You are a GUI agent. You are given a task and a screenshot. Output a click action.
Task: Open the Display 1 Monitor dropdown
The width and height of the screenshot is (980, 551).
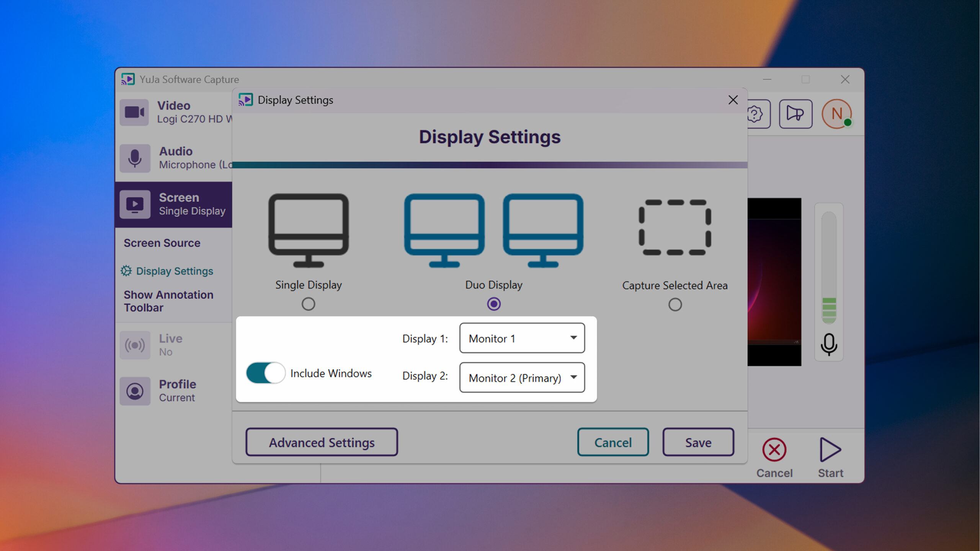(x=522, y=338)
